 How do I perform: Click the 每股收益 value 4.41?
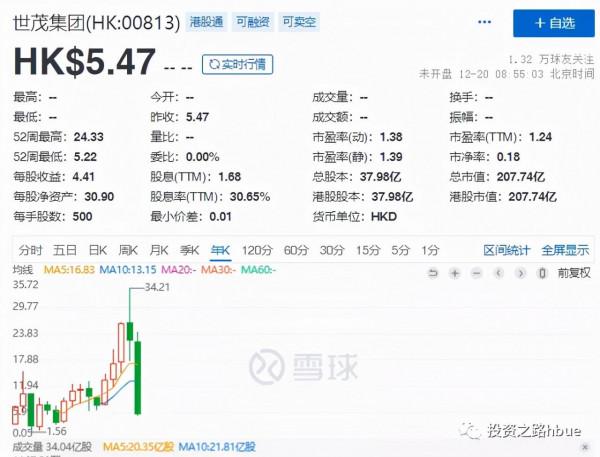(x=83, y=177)
